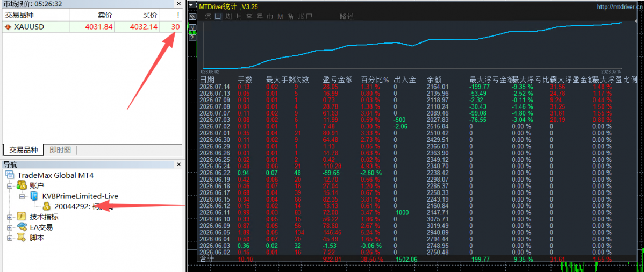This screenshot has height=272, width=644.
Task: Click the '!' spread column header
Action: (x=171, y=15)
